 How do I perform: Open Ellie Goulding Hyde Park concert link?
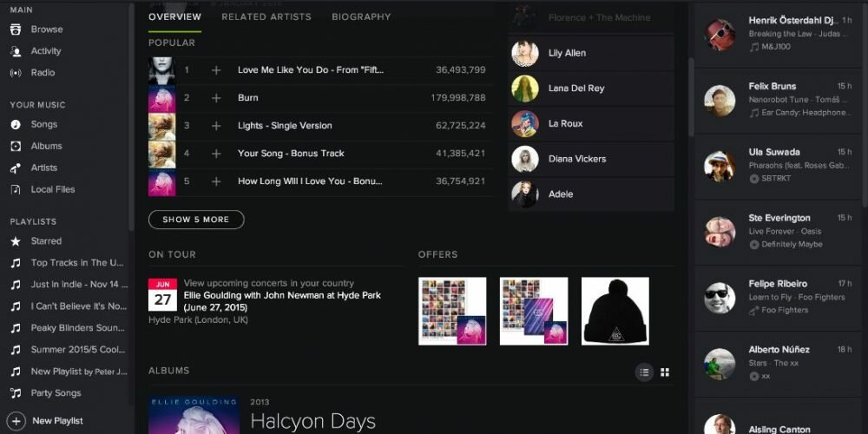(282, 301)
